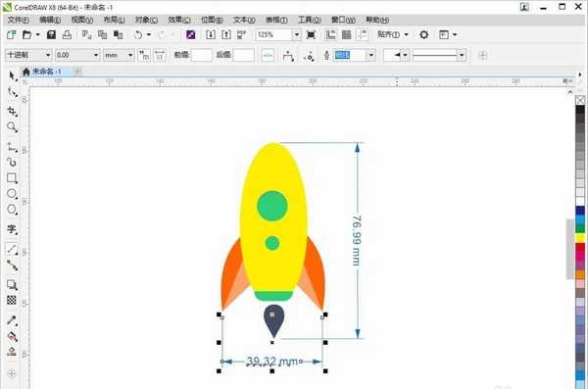588x389 pixels.
Task: Open the mm units dropdown
Action: 130,55
